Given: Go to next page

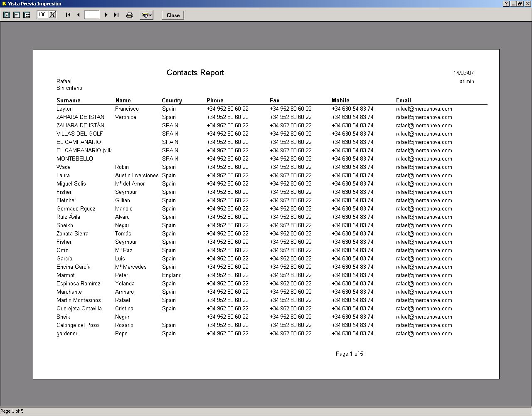Looking at the screenshot, I should 106,15.
